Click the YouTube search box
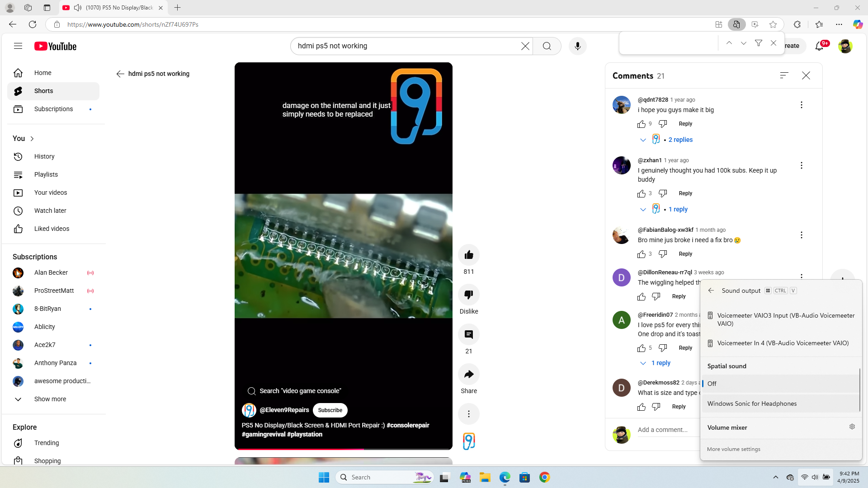Viewport: 868px width, 488px height. [x=407, y=46]
